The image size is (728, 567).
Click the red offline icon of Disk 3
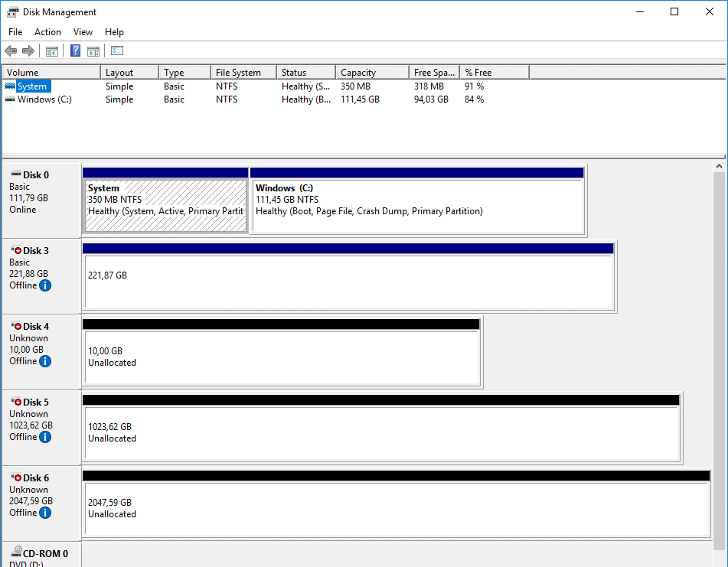point(17,250)
